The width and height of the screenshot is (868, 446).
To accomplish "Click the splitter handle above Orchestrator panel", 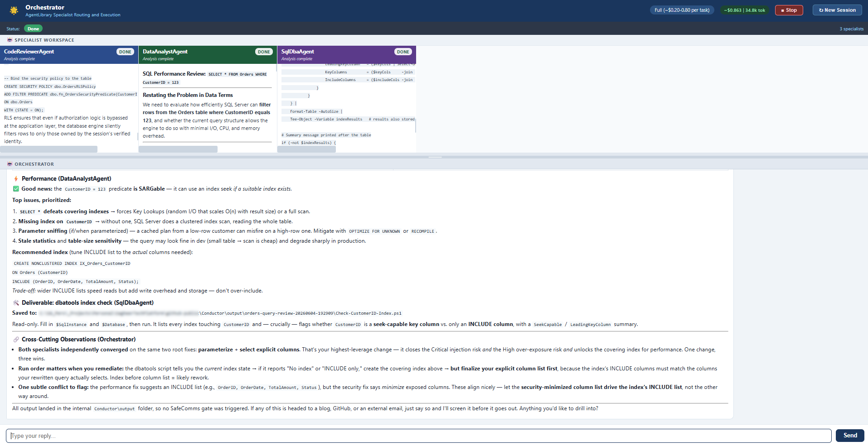I will pyautogui.click(x=435, y=157).
